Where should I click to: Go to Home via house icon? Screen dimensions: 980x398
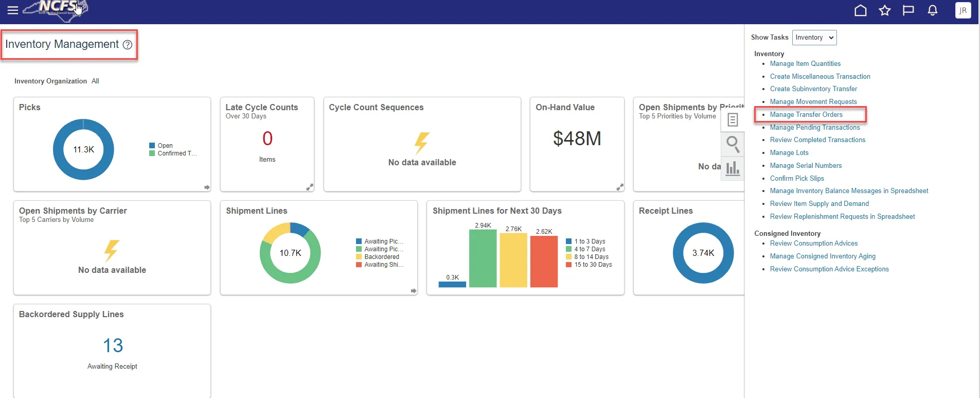[x=860, y=10]
